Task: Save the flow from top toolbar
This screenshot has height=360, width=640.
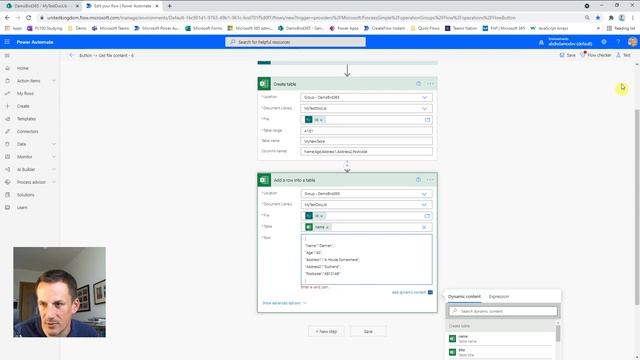Action: (568, 55)
